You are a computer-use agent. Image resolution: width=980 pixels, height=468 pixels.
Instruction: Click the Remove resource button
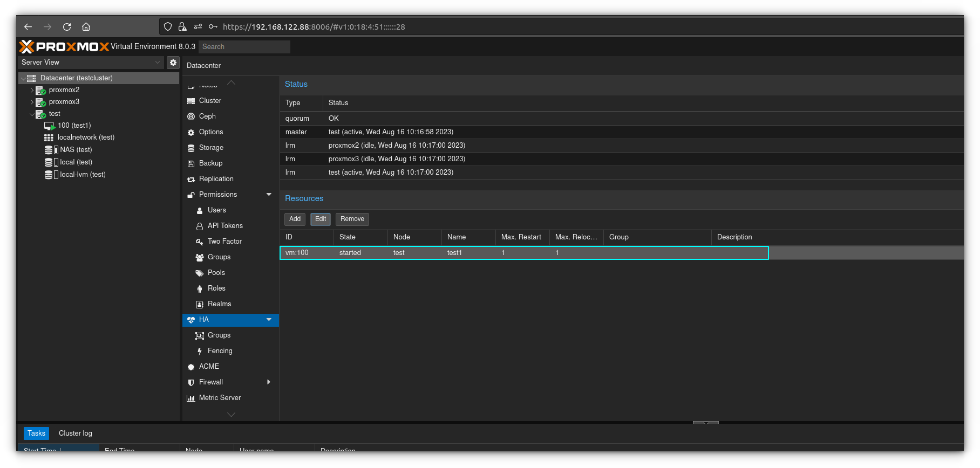pyautogui.click(x=352, y=219)
